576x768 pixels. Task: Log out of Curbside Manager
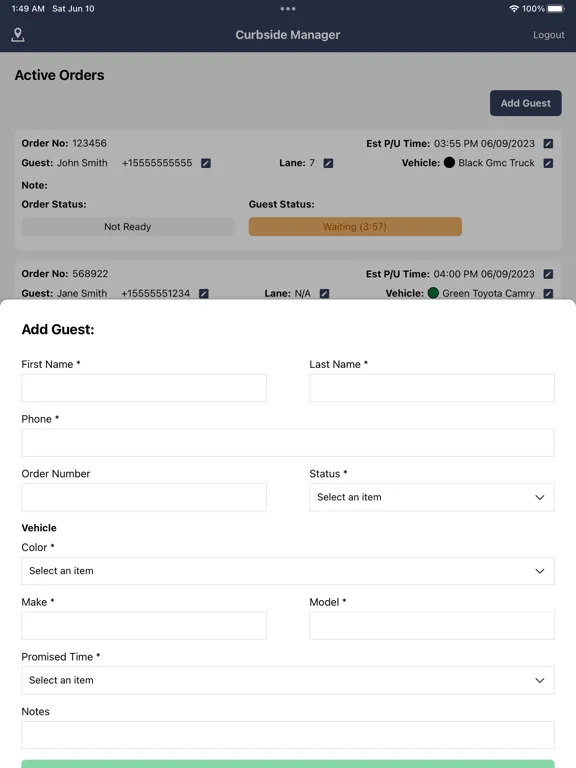pyautogui.click(x=549, y=35)
